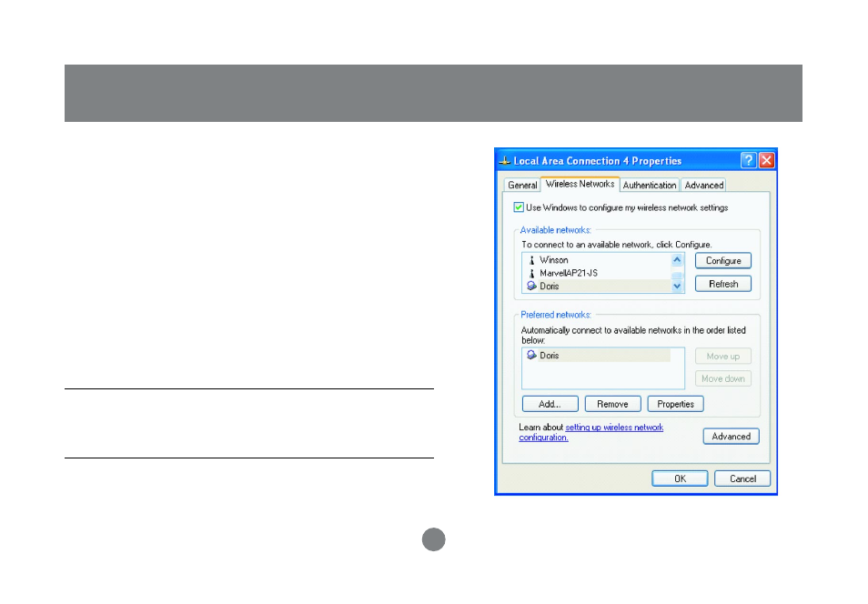The height and width of the screenshot is (604, 868).
Task: Switch to the General tab
Action: coord(522,185)
